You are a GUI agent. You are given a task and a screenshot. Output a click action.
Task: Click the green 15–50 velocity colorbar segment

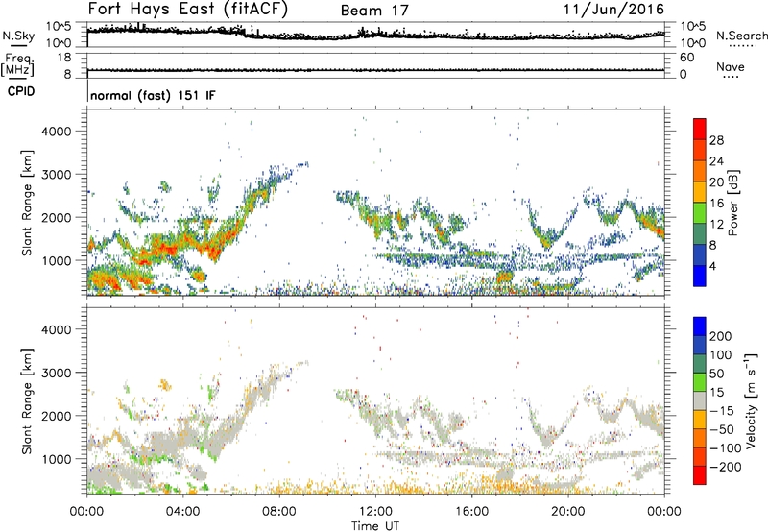[x=700, y=382]
